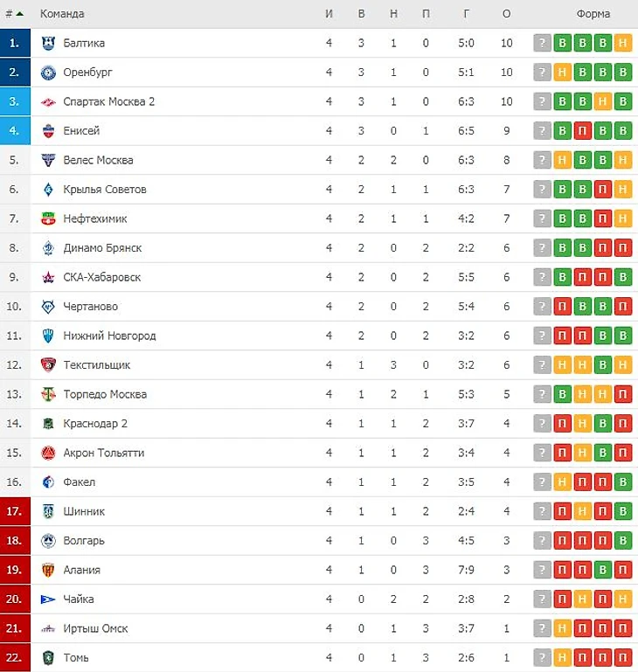The height and width of the screenshot is (672, 638).
Task: Click Чайка's latest orange Н form badge
Action: tap(623, 599)
